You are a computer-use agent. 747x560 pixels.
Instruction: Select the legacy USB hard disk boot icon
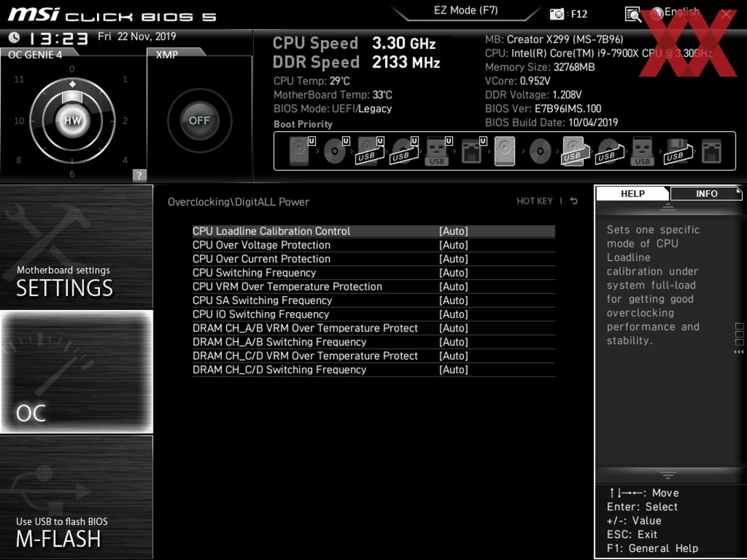[x=574, y=151]
